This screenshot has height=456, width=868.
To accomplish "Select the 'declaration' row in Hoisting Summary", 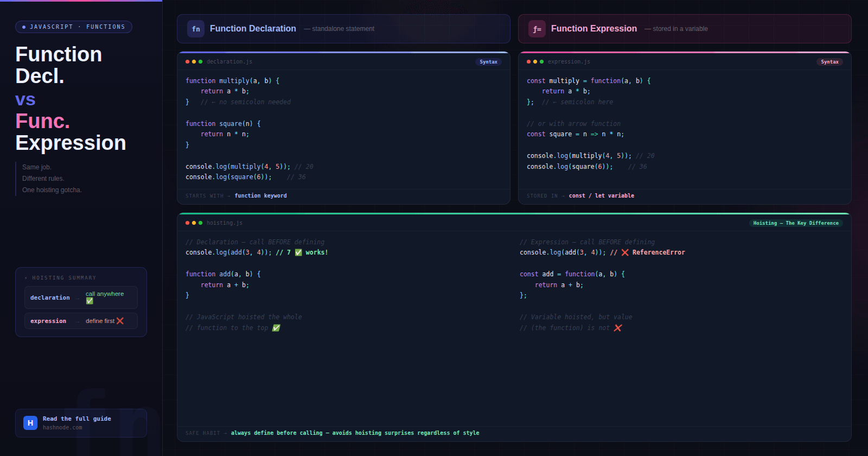I will [81, 297].
